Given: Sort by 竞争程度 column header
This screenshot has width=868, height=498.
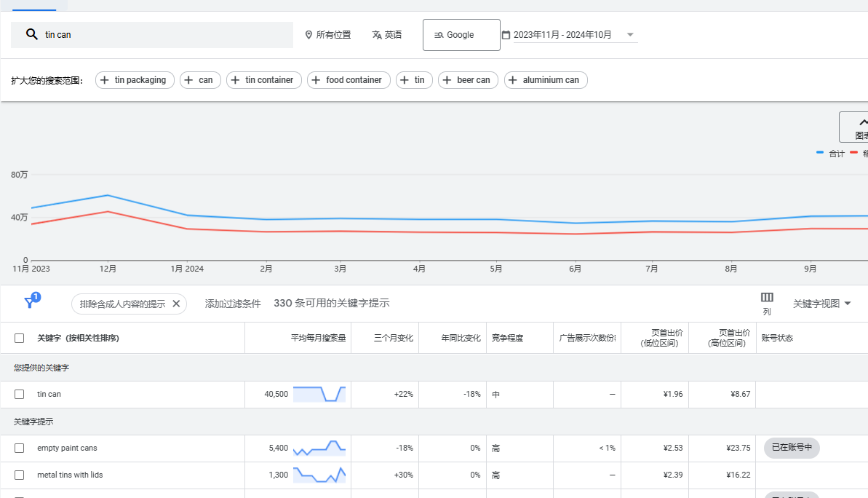Looking at the screenshot, I should (x=508, y=338).
